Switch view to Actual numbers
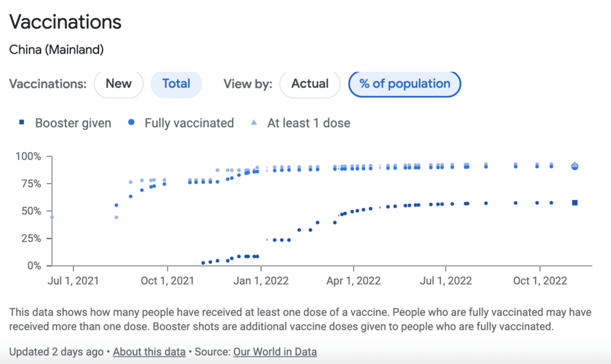Viewport: 611px width, 364px height. tap(310, 84)
